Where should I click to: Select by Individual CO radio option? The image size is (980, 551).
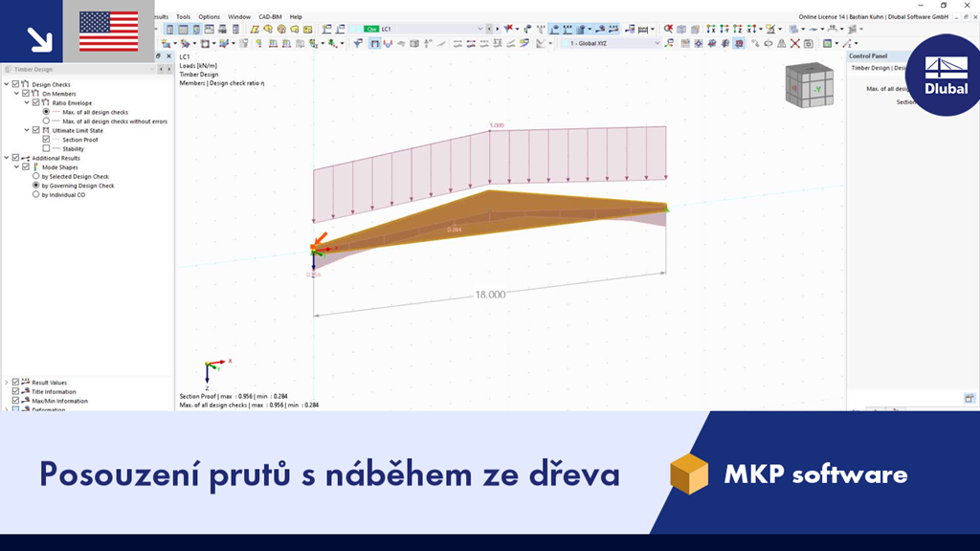tap(36, 194)
